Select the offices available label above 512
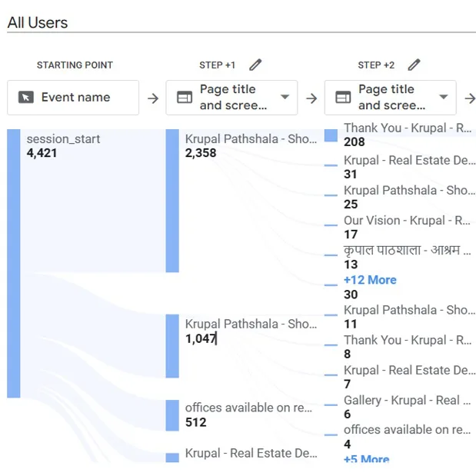The width and height of the screenshot is (476, 476). (x=248, y=408)
